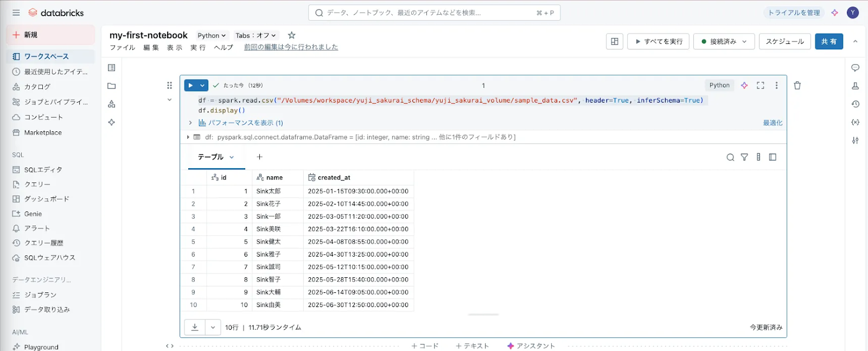Run the cell with the play button
868x351 pixels.
coord(190,85)
